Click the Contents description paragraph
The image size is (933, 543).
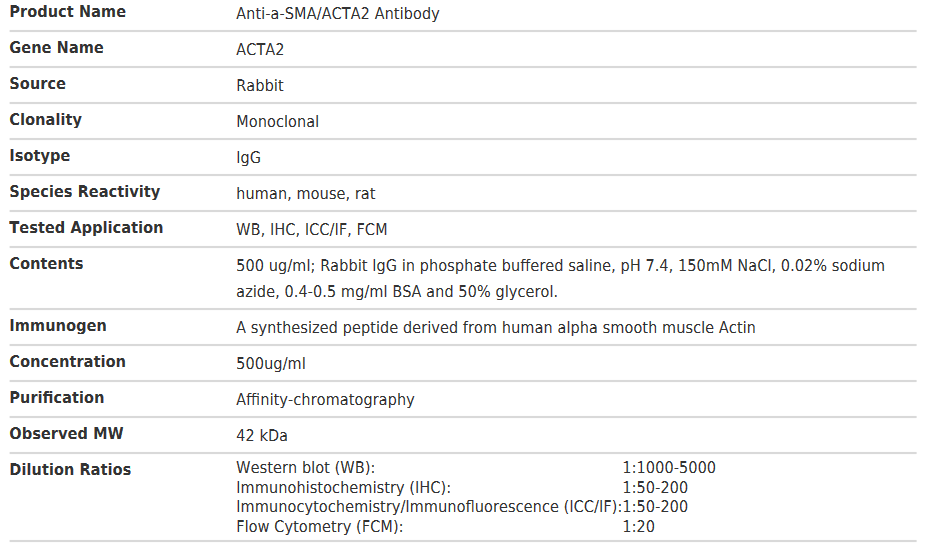tap(560, 278)
